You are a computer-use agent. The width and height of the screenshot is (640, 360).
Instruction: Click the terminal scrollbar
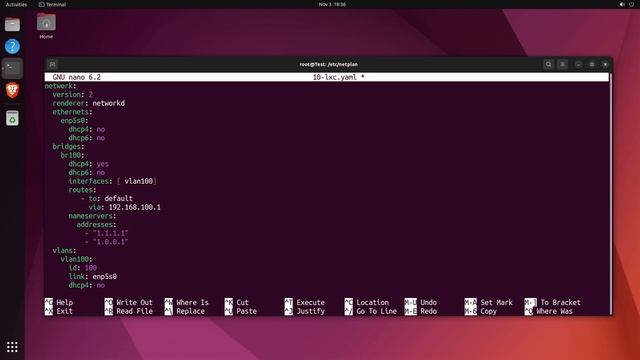click(611, 193)
